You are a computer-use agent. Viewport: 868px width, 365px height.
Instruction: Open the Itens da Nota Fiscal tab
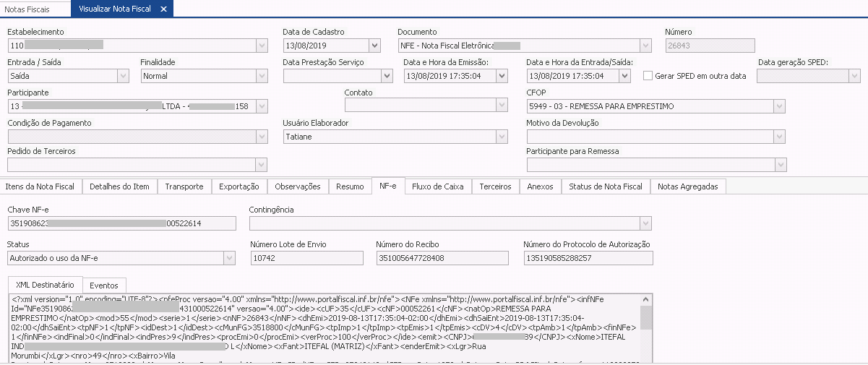point(40,186)
